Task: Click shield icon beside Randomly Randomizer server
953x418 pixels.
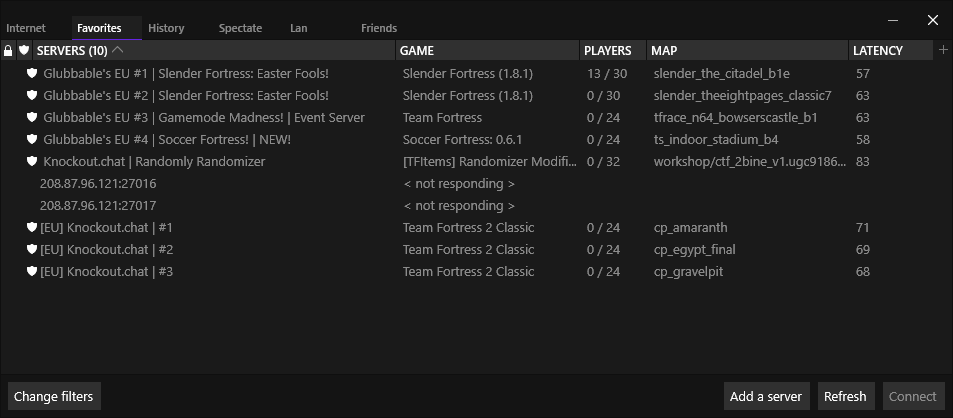Action: (32, 161)
